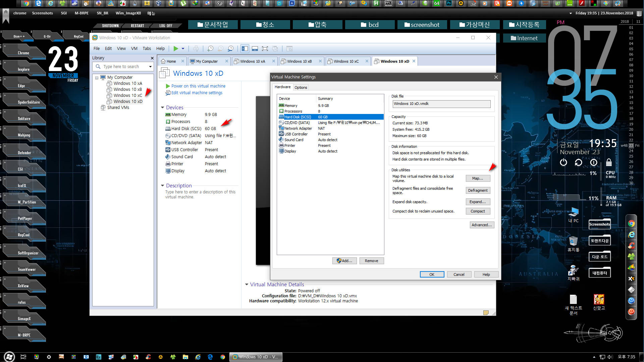Click the Windows Start button
The height and width of the screenshot is (362, 644).
tap(9, 357)
